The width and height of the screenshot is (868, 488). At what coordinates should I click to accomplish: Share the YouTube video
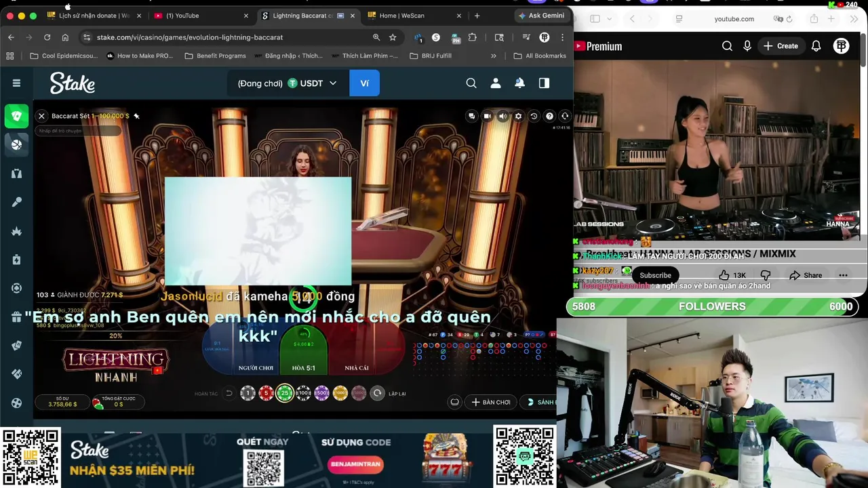(x=806, y=275)
